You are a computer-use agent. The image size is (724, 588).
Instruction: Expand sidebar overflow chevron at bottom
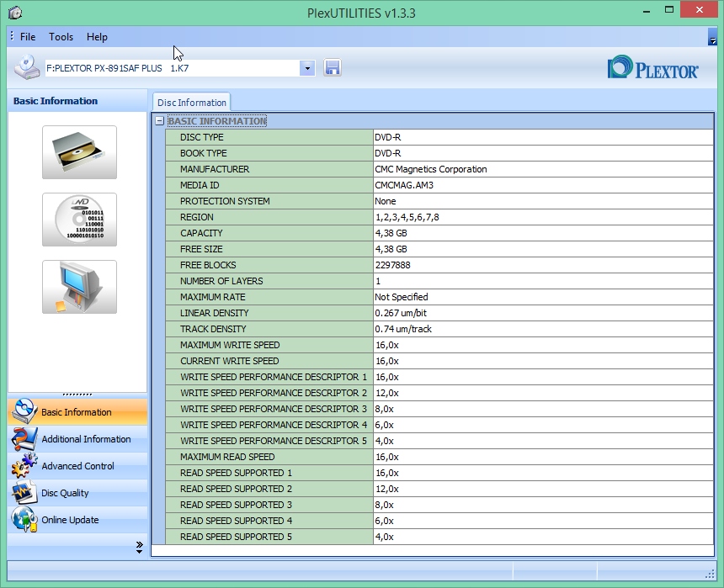coord(139,548)
